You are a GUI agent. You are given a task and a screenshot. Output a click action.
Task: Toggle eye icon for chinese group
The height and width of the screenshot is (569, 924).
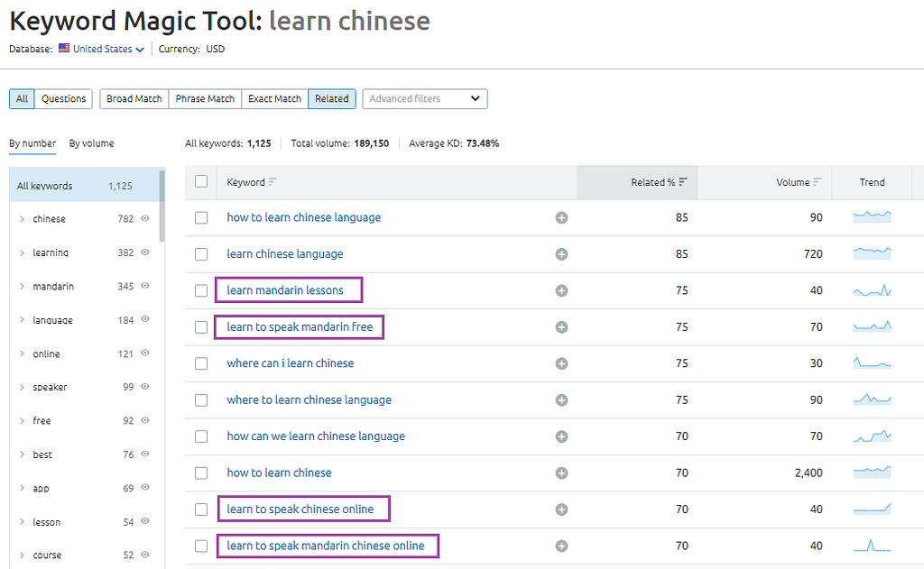tap(145, 218)
